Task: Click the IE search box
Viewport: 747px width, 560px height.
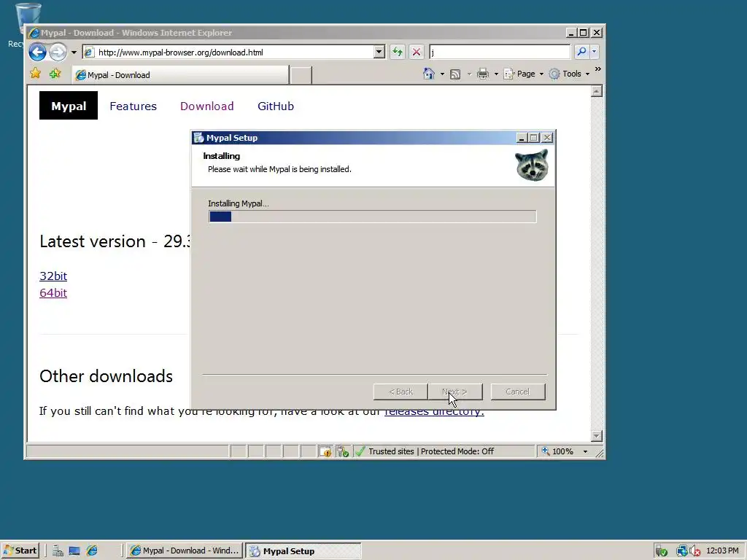Action: tap(499, 52)
